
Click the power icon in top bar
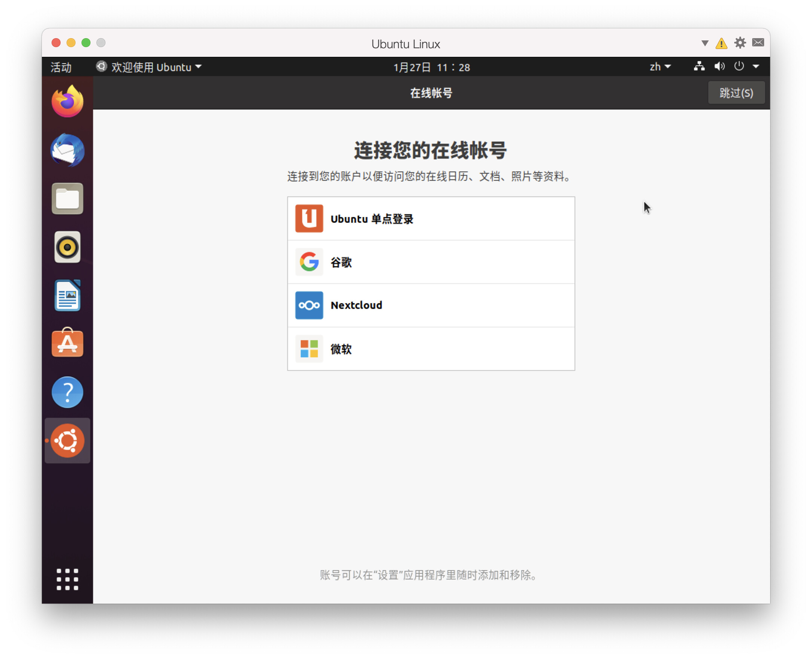[x=739, y=67]
